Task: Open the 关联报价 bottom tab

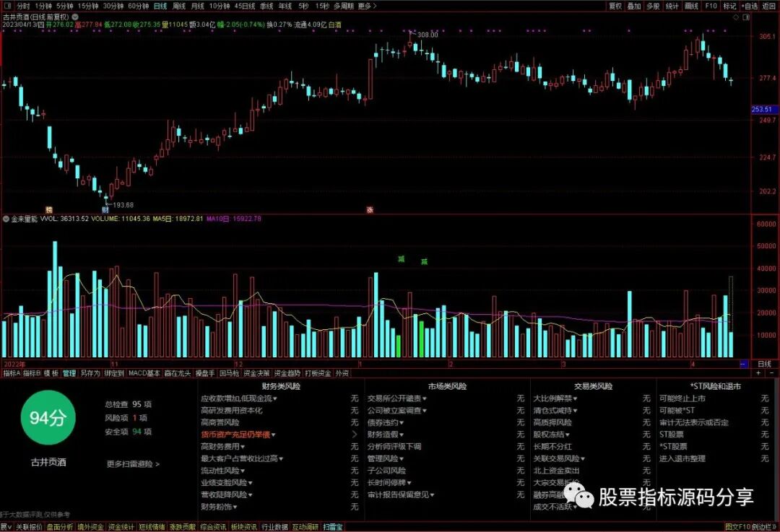Action: (30, 526)
